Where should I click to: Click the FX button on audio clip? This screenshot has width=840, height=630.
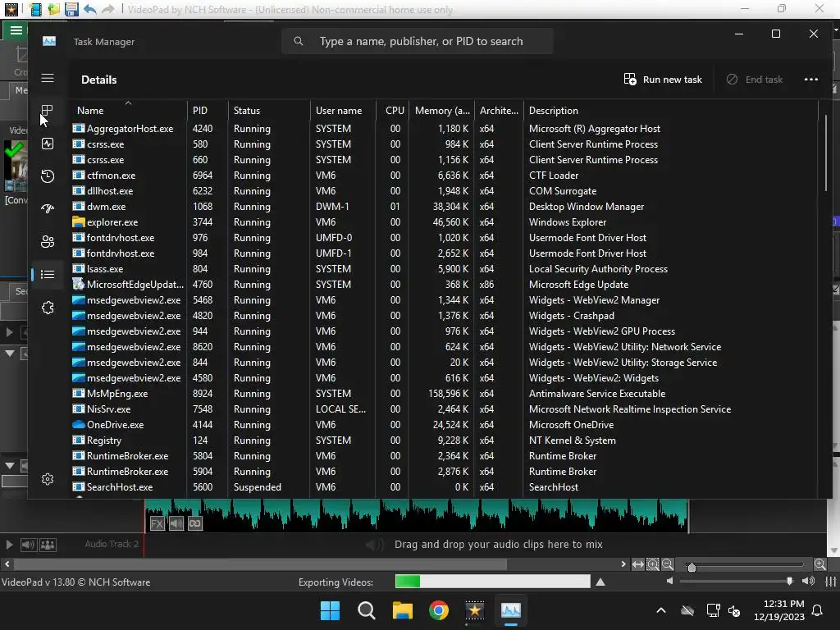point(157,523)
